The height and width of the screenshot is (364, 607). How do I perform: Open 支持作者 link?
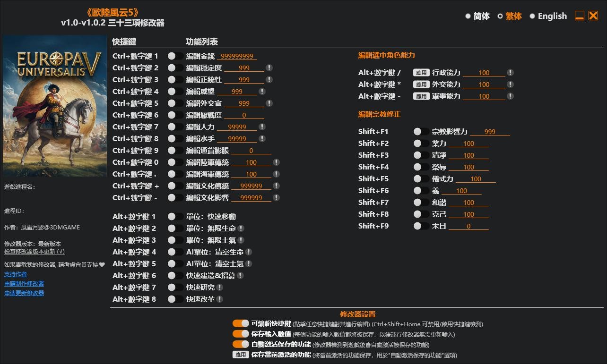(x=16, y=274)
